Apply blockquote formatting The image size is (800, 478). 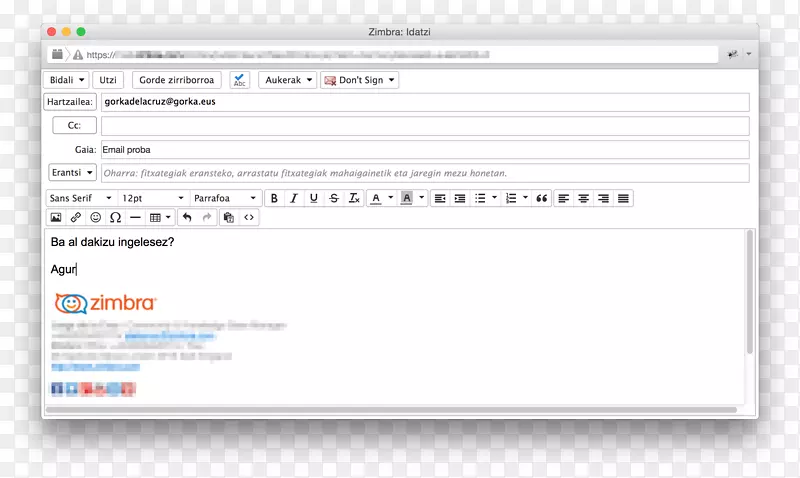tap(542, 198)
